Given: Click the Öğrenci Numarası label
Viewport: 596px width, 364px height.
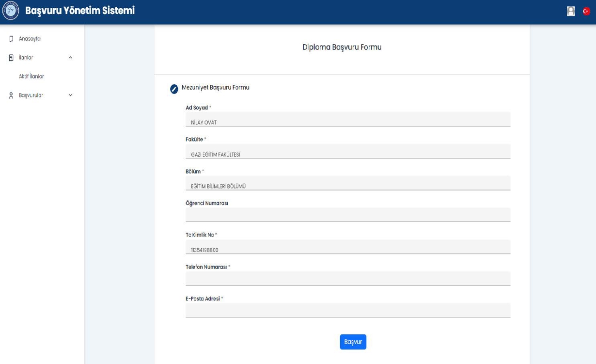Looking at the screenshot, I should coord(207,204).
